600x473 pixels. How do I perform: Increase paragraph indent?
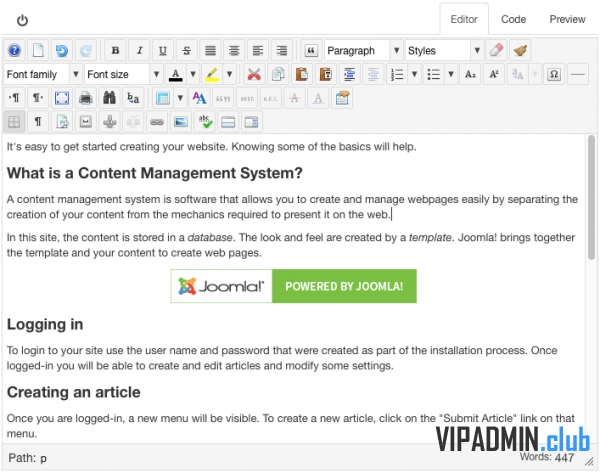point(349,74)
